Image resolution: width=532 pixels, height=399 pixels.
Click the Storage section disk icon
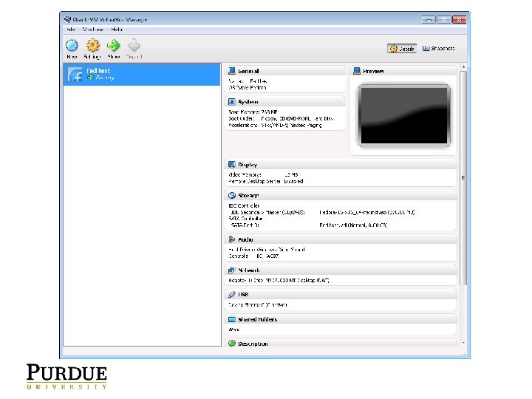[x=232, y=195]
